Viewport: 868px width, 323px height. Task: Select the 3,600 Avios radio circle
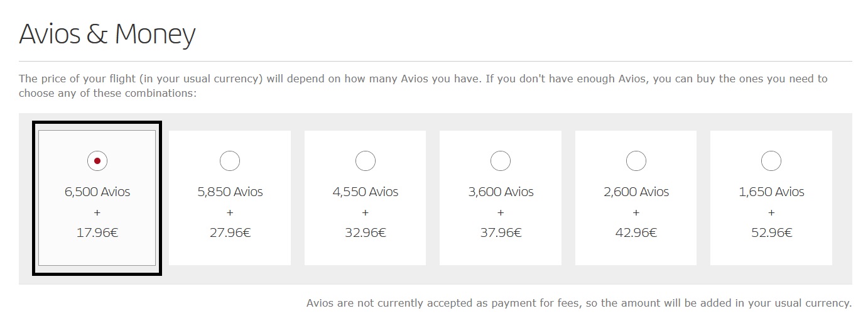coord(501,161)
